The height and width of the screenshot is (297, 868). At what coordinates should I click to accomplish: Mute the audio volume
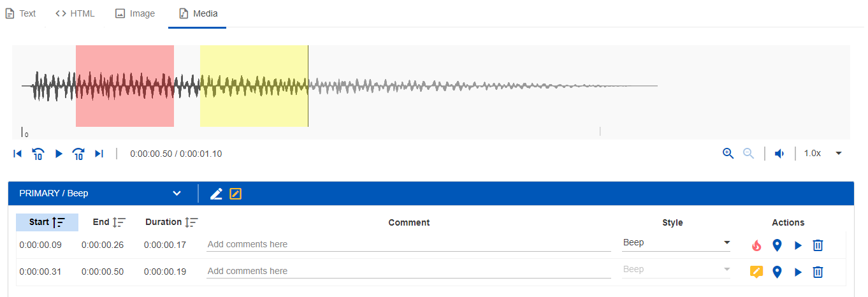[x=779, y=154]
